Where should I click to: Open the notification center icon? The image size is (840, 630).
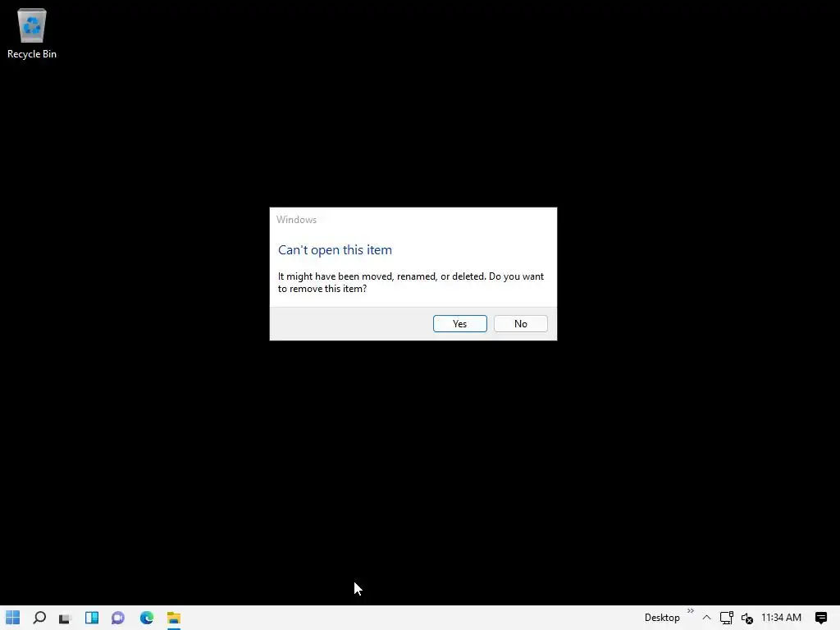(820, 618)
